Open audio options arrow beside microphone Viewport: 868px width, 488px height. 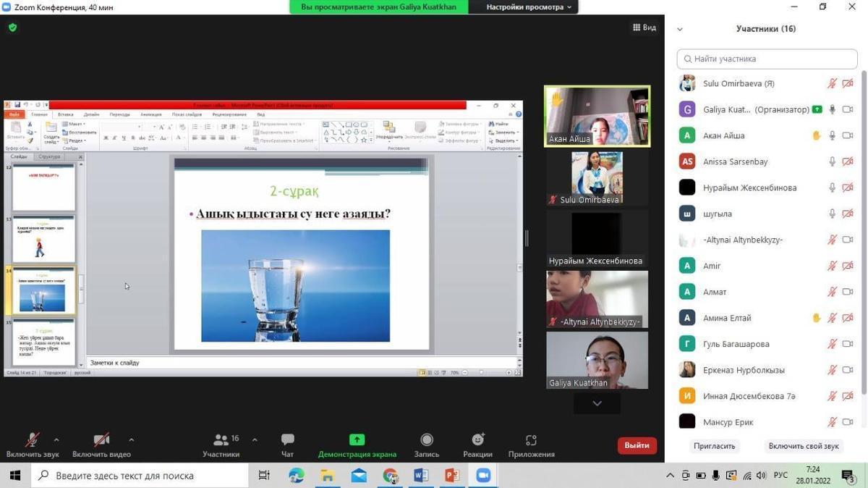[56, 439]
